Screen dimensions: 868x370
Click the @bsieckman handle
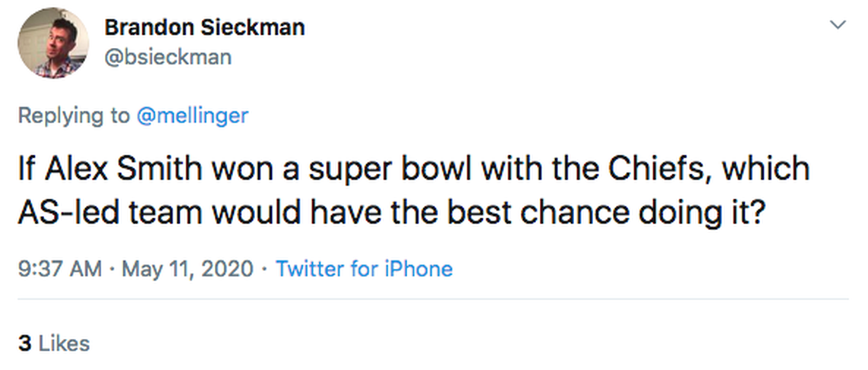pos(168,57)
